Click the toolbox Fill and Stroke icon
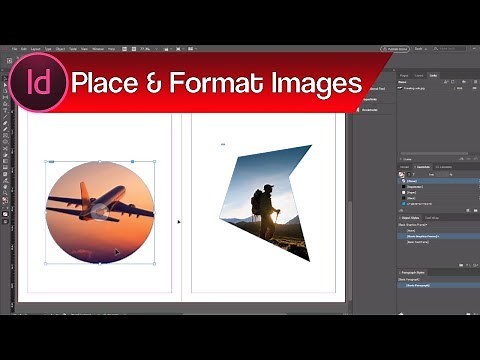The image size is (480, 360). [5, 200]
